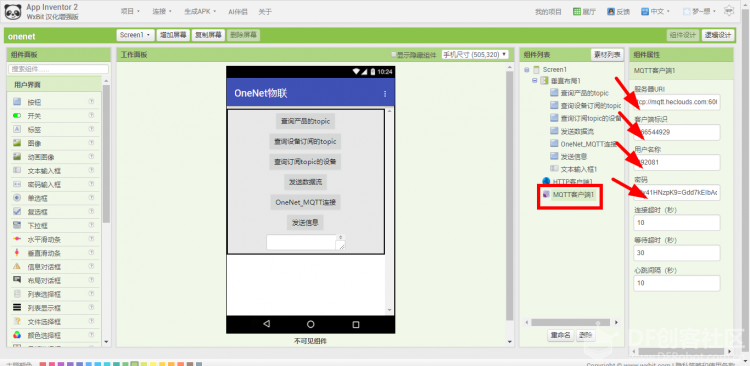Viewport: 750px width, 366px height.
Task: Select the 文本输入框 component icon
Action: pyautogui.click(x=17, y=170)
